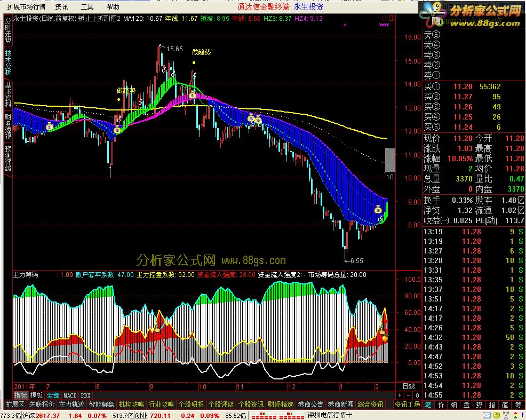Image resolution: width=526 pixels, height=420 pixels.
Task: Click the up-down arrows tray icon
Action: 516,416
